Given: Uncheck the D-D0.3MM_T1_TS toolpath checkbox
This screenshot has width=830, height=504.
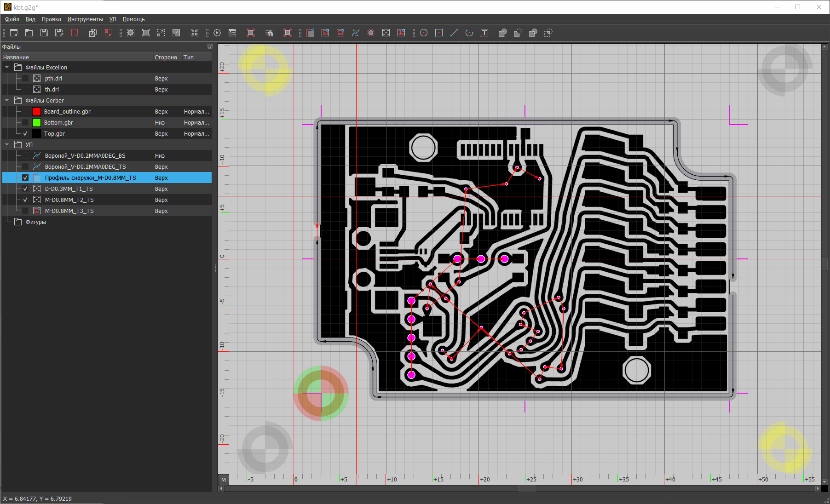Looking at the screenshot, I should pyautogui.click(x=25, y=189).
